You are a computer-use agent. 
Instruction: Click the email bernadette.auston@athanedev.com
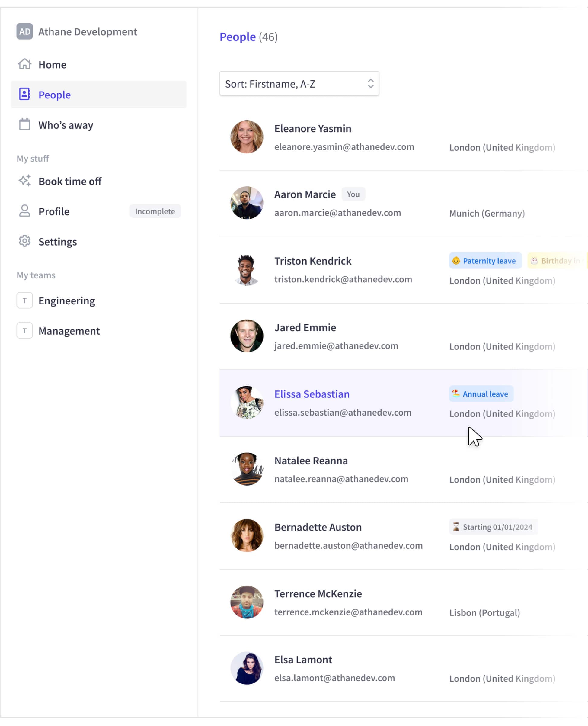click(x=348, y=546)
